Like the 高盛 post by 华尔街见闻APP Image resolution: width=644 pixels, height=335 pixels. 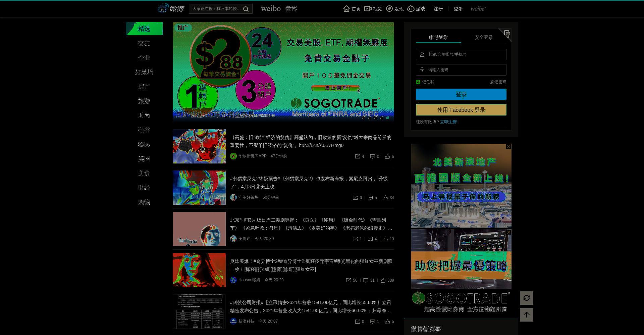tap(387, 156)
